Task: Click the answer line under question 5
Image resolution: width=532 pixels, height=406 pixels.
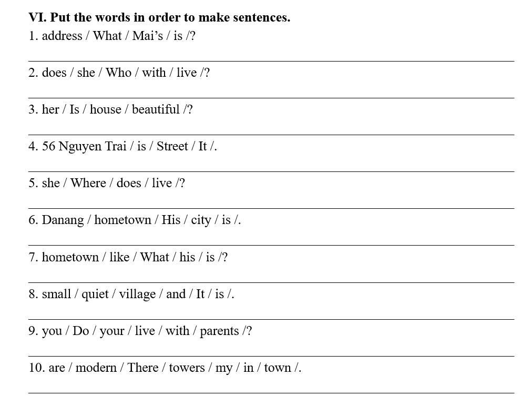Action: tap(271, 208)
